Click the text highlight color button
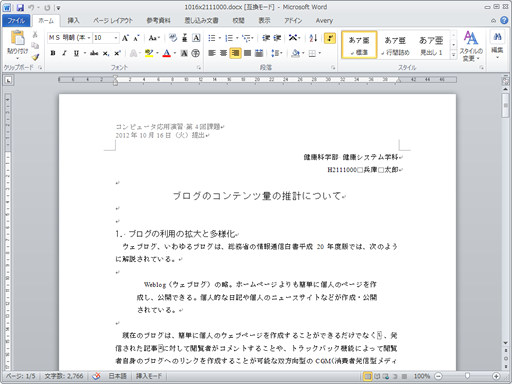The height and width of the screenshot is (384, 512). [149, 53]
